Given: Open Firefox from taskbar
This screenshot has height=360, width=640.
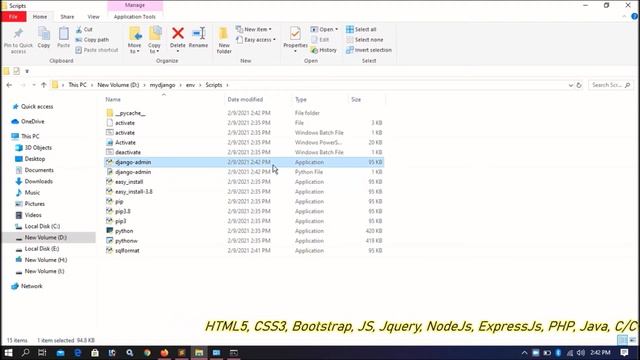Looking at the screenshot, I should (164, 353).
